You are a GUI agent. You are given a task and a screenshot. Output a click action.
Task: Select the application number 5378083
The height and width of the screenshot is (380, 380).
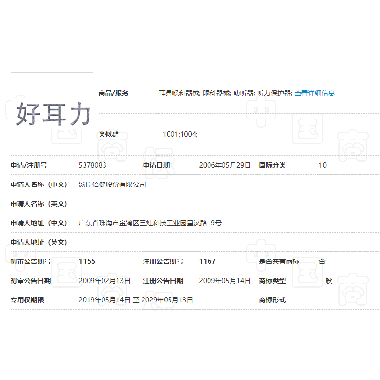coord(92,165)
